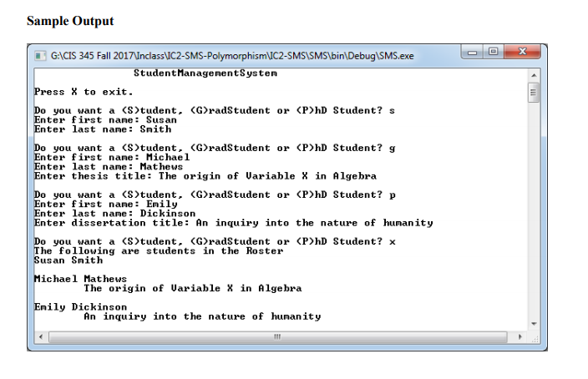The width and height of the screenshot is (588, 379).
Task: Click indented 'An inquiry into the nature of humanity'
Action: click(202, 316)
